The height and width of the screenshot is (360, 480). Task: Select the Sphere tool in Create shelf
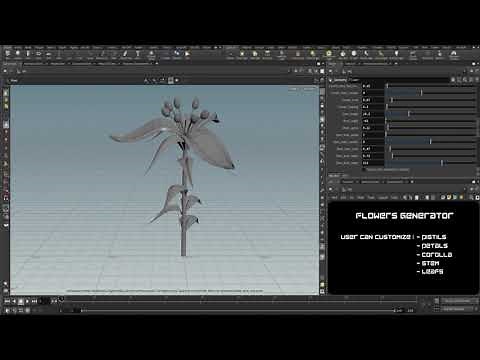coord(18,54)
